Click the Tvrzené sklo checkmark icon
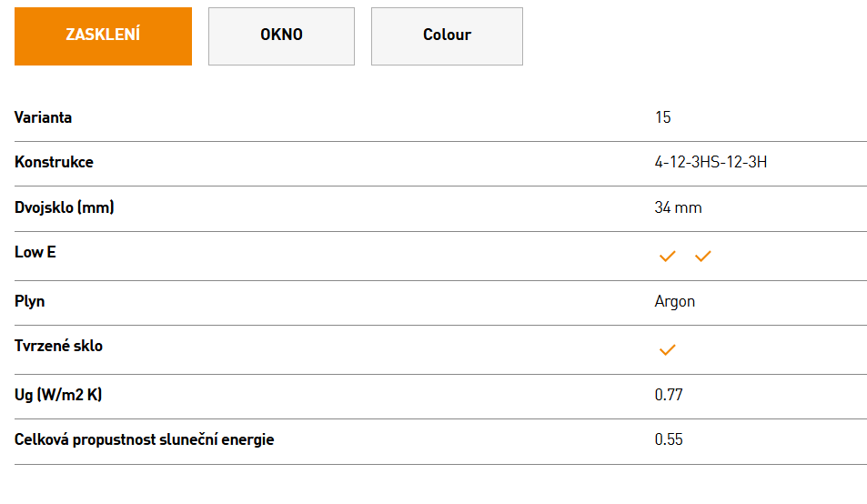 coord(668,350)
